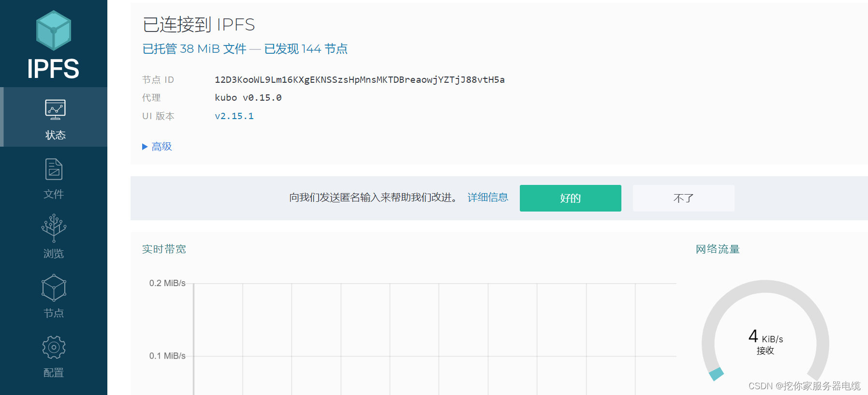The height and width of the screenshot is (395, 868).
Task: Decline analytics with the 不了 button
Action: [x=684, y=198]
